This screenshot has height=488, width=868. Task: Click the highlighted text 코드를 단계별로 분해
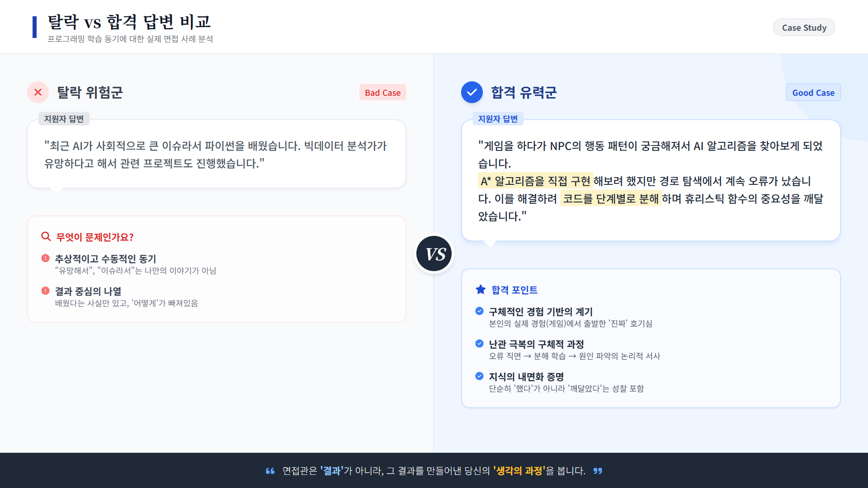tap(610, 199)
